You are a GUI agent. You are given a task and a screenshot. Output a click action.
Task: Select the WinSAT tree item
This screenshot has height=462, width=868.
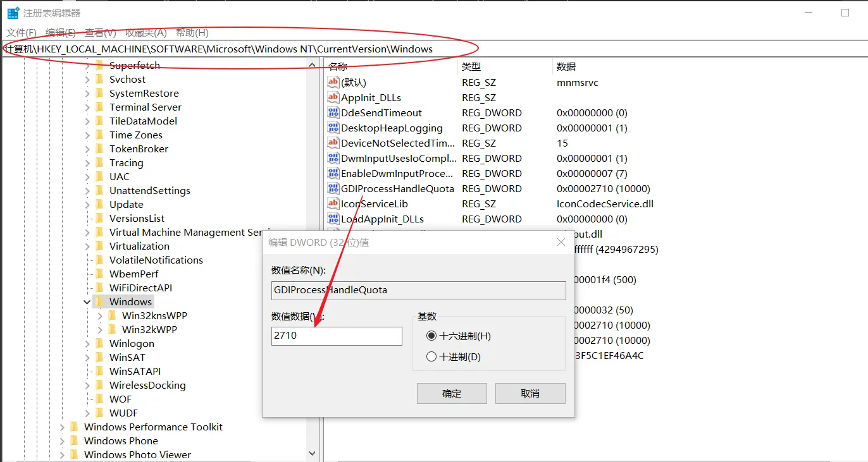point(127,357)
